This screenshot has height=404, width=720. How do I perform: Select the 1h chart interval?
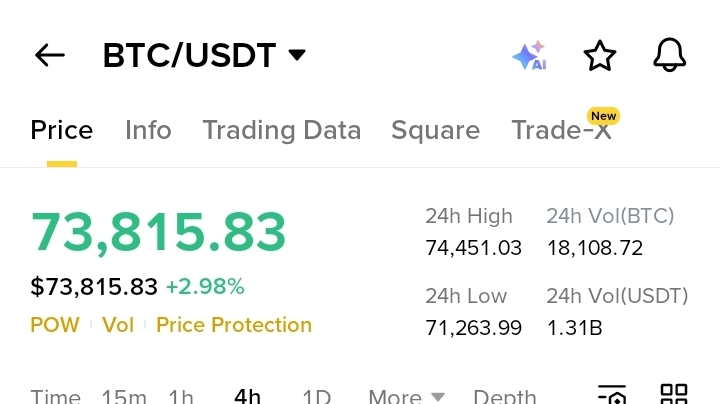tap(181, 397)
